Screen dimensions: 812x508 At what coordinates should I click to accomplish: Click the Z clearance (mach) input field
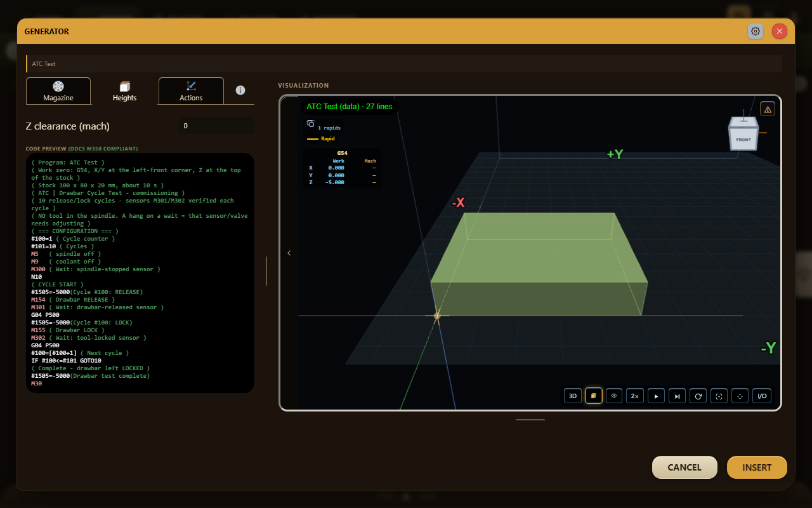click(216, 126)
